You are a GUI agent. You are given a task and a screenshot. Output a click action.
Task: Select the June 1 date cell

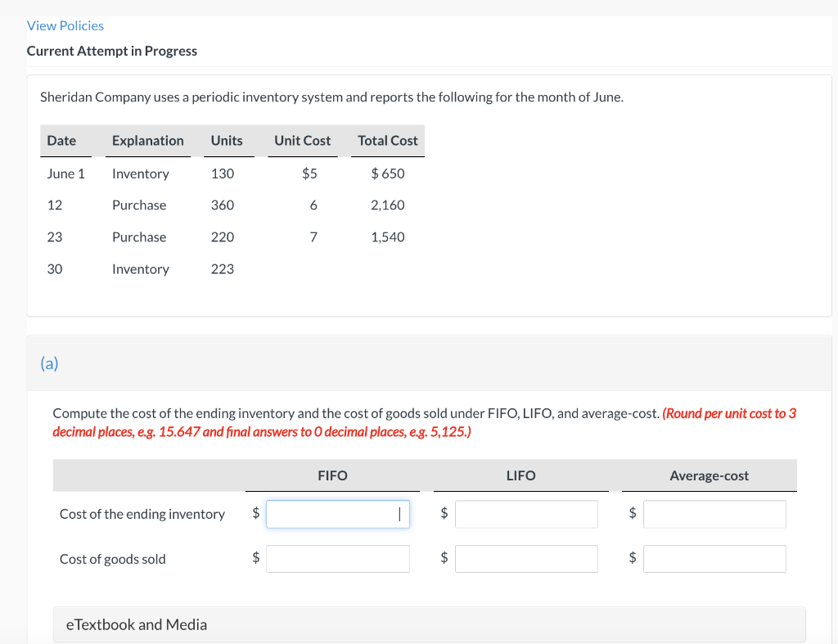pos(65,173)
